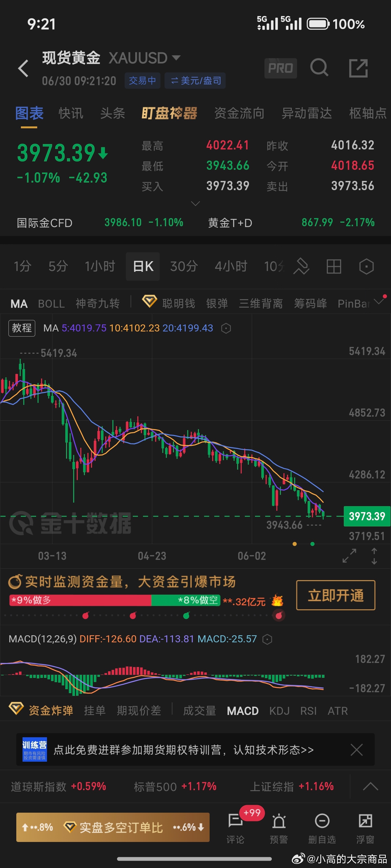Select the 4小时 timeframe
The width and height of the screenshot is (391, 868).
(x=231, y=267)
